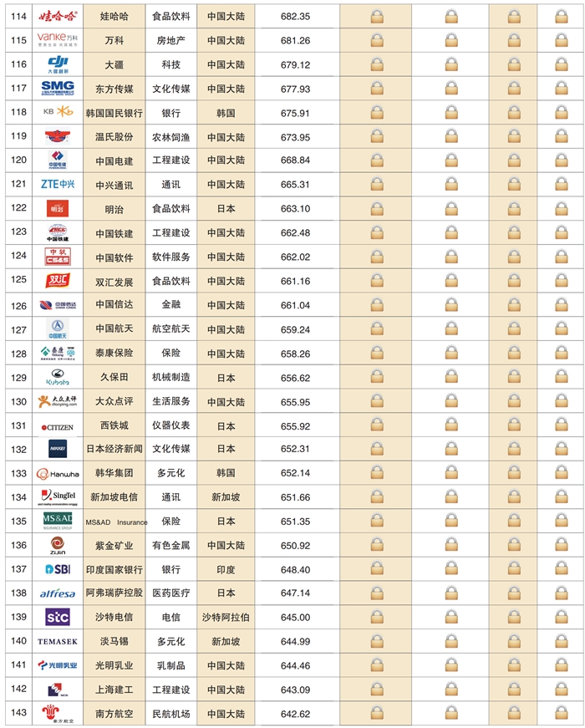Click rank number 142

18,689
